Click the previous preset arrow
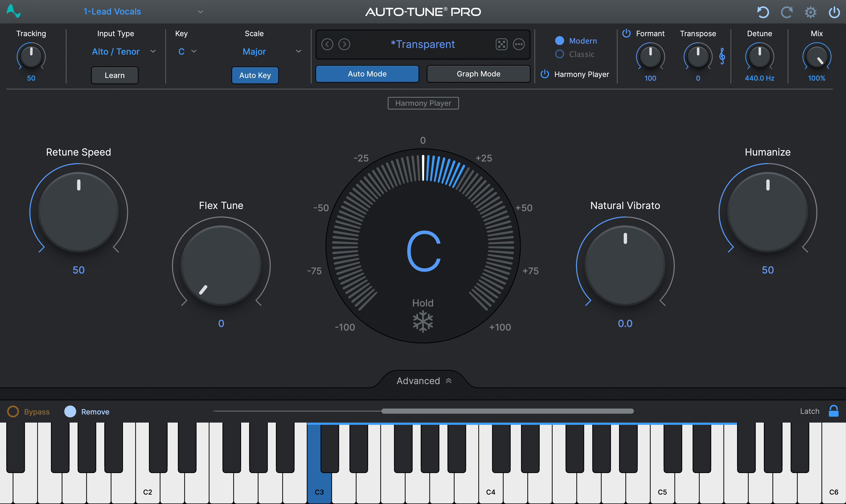 (327, 44)
